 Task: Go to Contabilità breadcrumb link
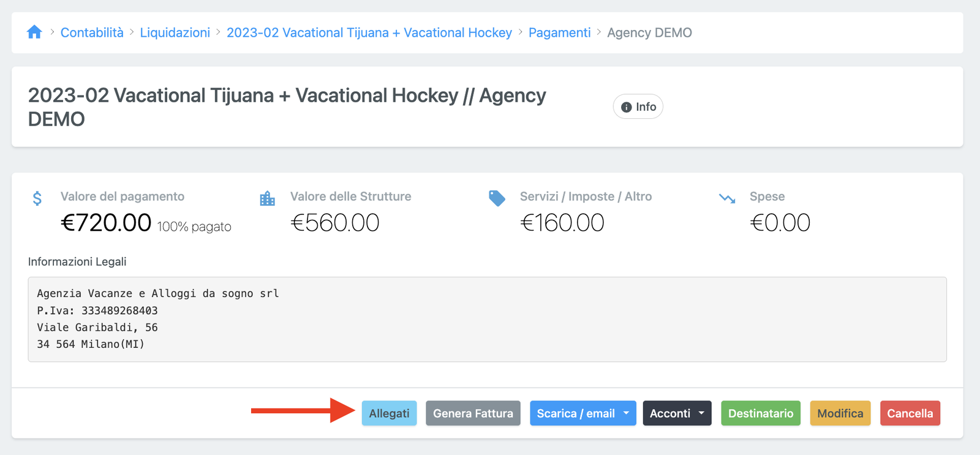(92, 32)
